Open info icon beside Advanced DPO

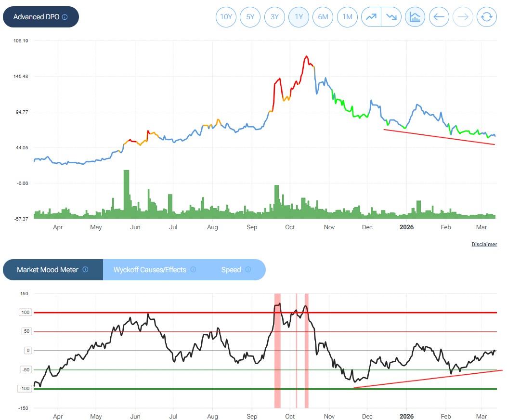click(65, 17)
